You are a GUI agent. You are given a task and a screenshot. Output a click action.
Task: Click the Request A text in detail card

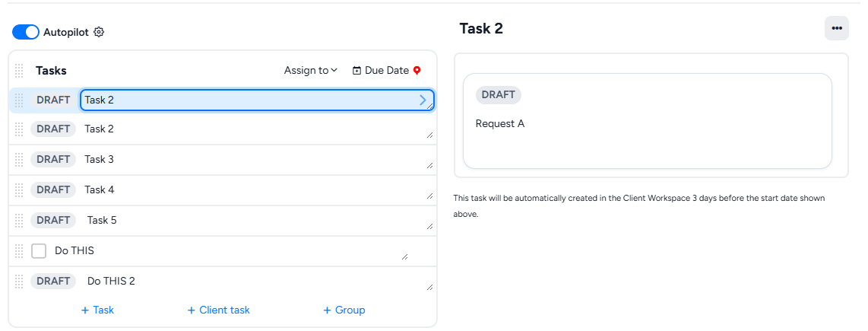tap(499, 123)
